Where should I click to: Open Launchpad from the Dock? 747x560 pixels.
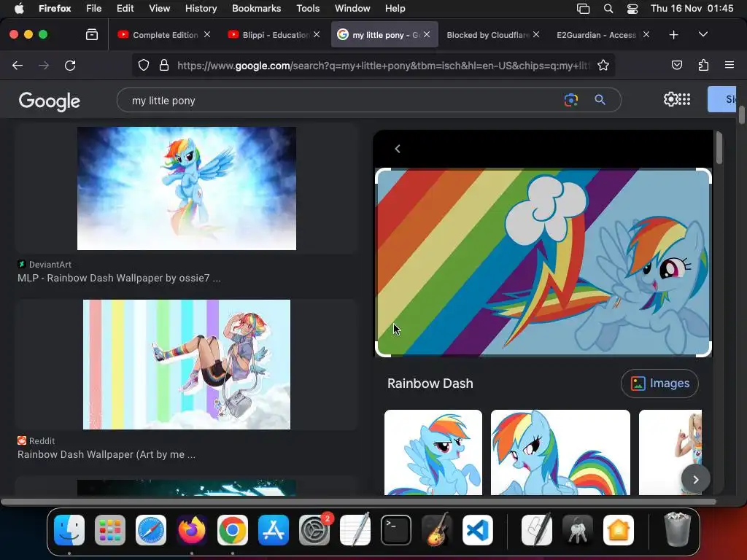coord(110,530)
